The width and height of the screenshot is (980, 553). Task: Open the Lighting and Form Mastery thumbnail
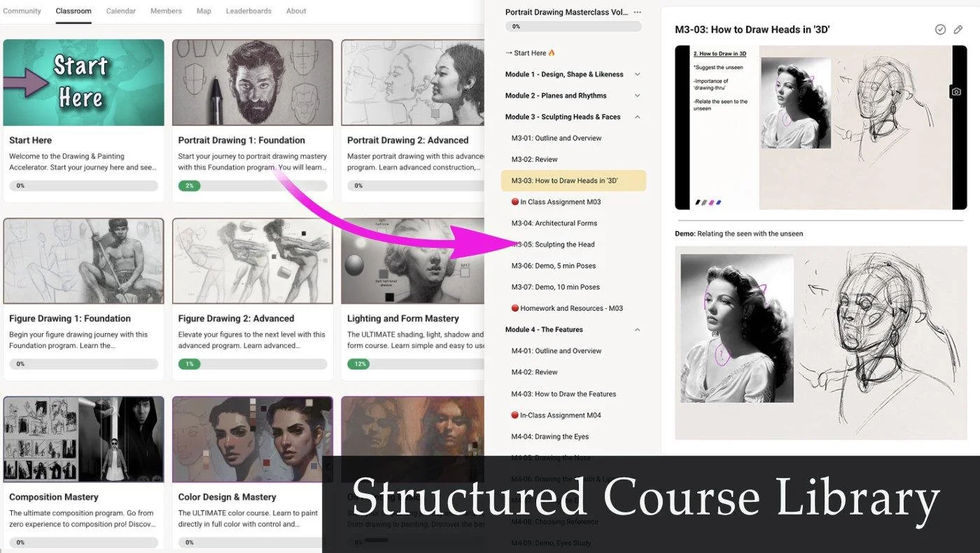click(x=413, y=261)
